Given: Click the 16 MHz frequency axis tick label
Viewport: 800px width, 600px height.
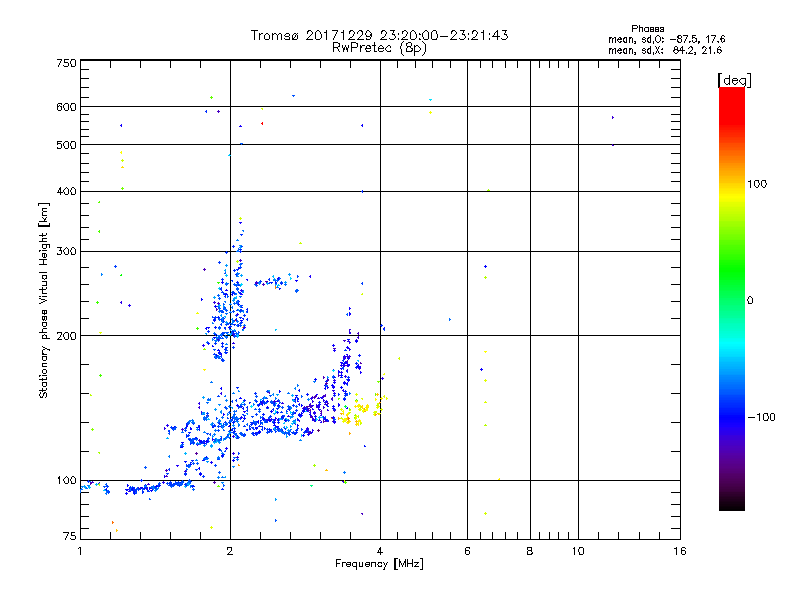Looking at the screenshot, I should click(x=680, y=551).
